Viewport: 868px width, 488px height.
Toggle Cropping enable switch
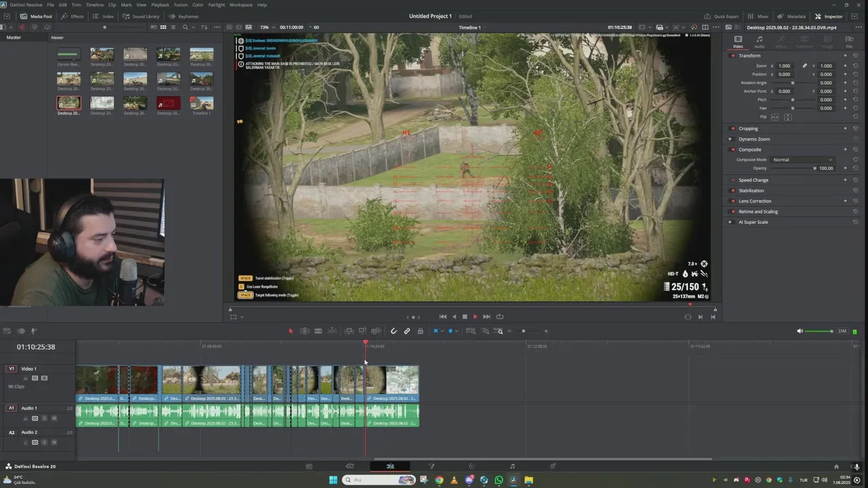[x=732, y=128]
